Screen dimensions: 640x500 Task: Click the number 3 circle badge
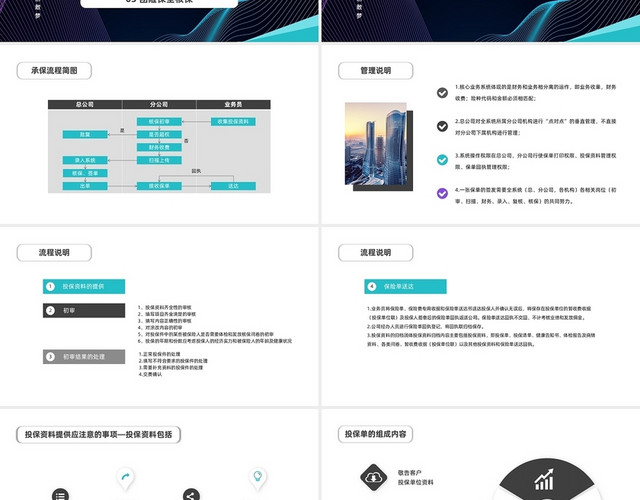point(50,357)
